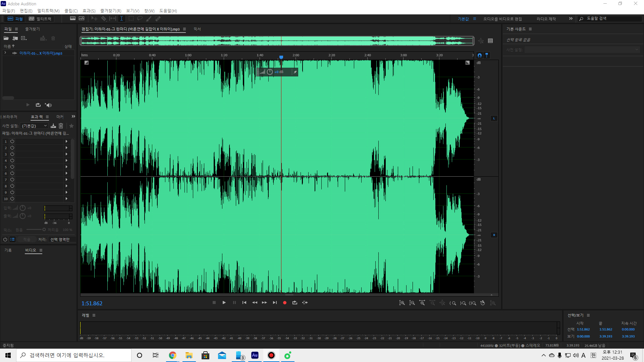Click the import file icon
The width and height of the screenshot is (644, 362).
tap(15, 39)
